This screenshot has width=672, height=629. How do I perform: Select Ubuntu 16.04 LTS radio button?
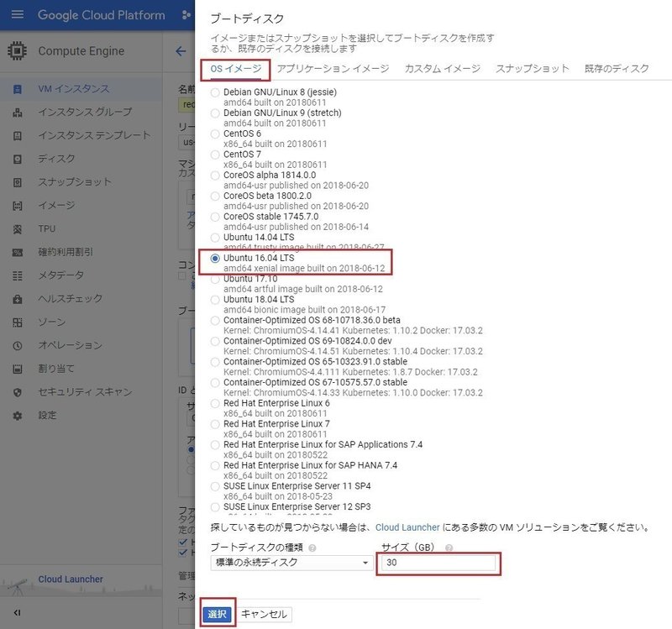click(x=215, y=258)
